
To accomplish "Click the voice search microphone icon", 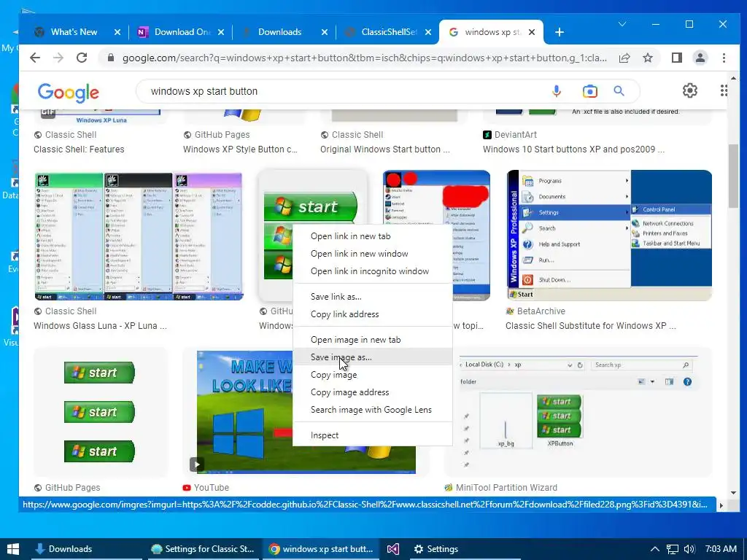I will (x=557, y=91).
